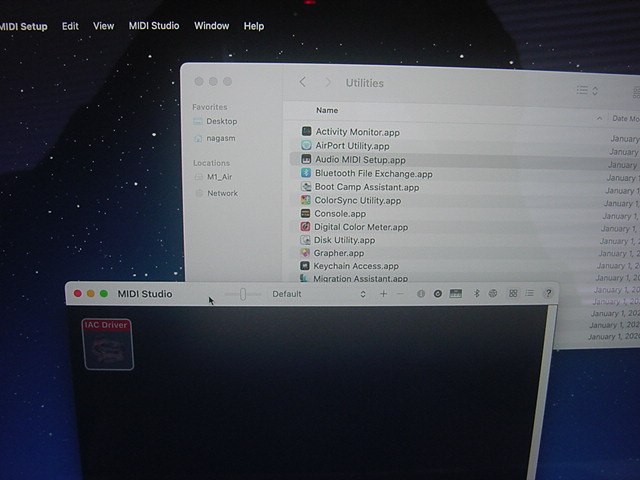Sort Finder list by Date Modified column
This screenshot has width=640, height=480.
click(x=626, y=119)
